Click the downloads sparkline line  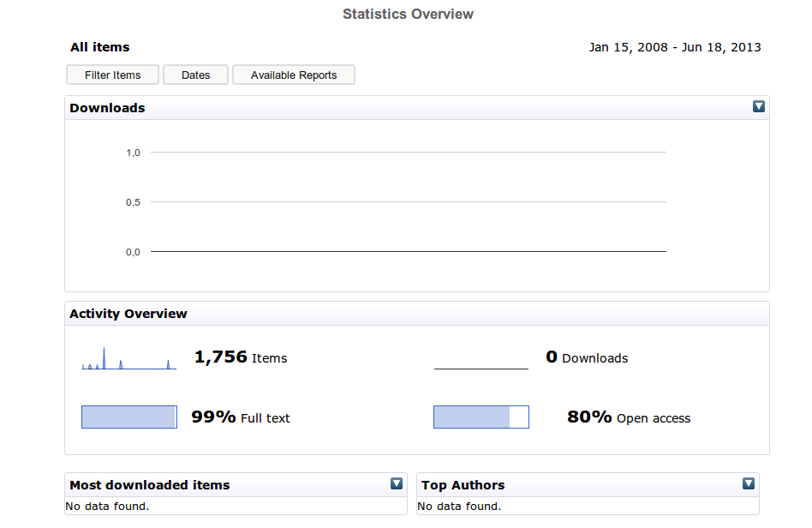click(481, 369)
